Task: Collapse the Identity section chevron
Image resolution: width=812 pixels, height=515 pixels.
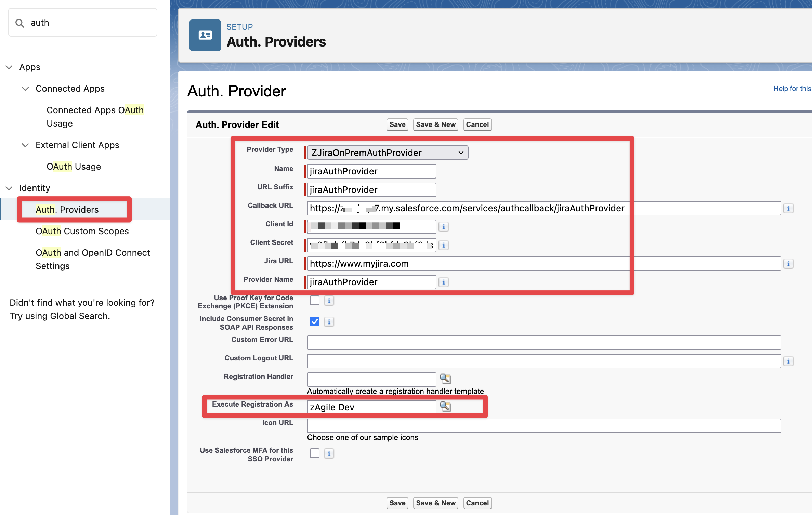Action: pyautogui.click(x=9, y=188)
